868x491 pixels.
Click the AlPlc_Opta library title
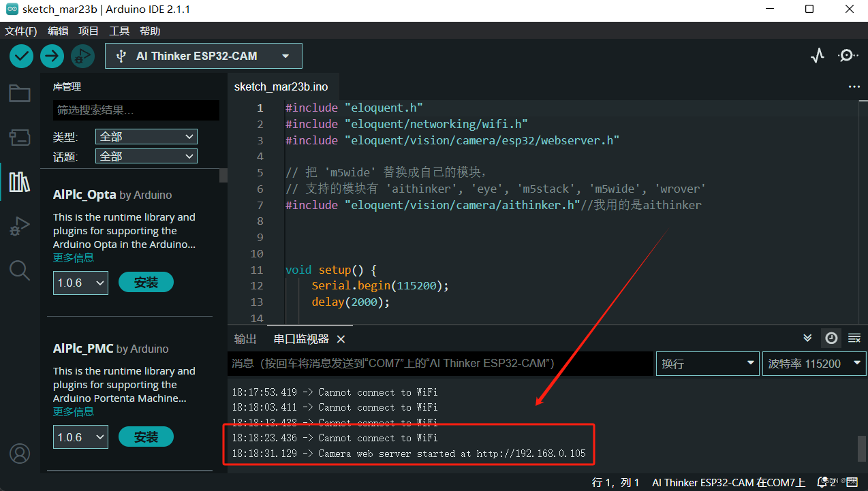tap(84, 195)
